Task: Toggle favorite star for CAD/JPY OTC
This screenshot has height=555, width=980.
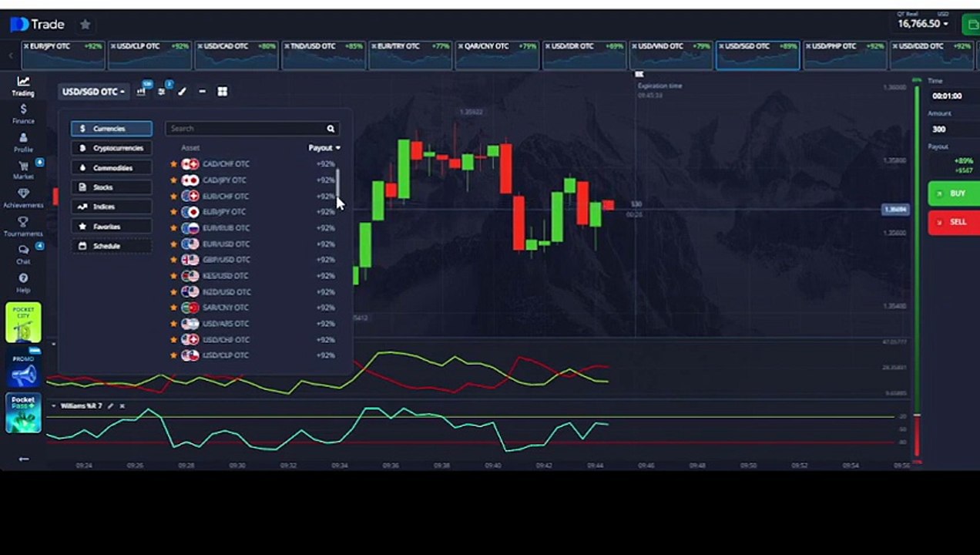Action: (173, 180)
